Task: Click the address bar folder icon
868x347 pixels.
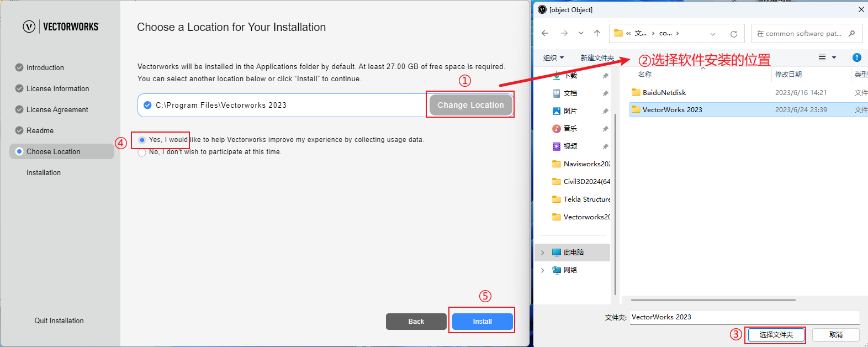Action: [x=618, y=33]
